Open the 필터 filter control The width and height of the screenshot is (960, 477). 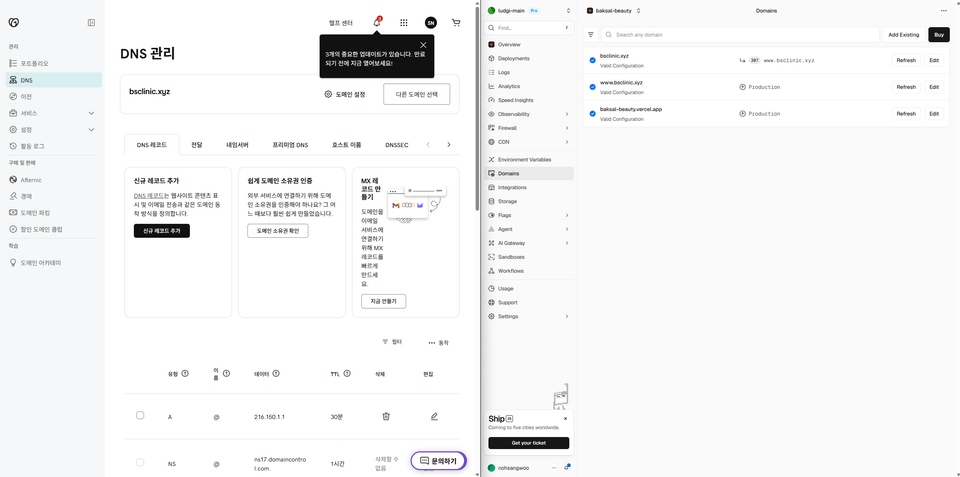pyautogui.click(x=392, y=342)
